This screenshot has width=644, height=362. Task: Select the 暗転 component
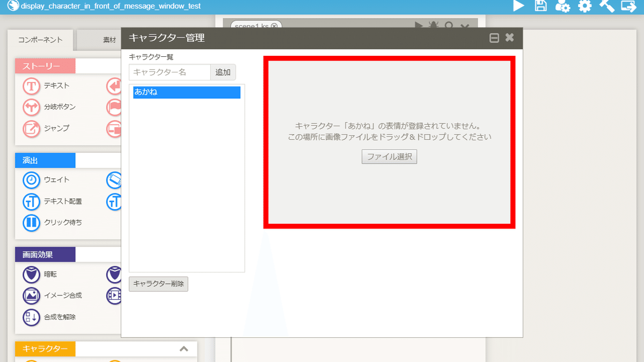(x=40, y=274)
